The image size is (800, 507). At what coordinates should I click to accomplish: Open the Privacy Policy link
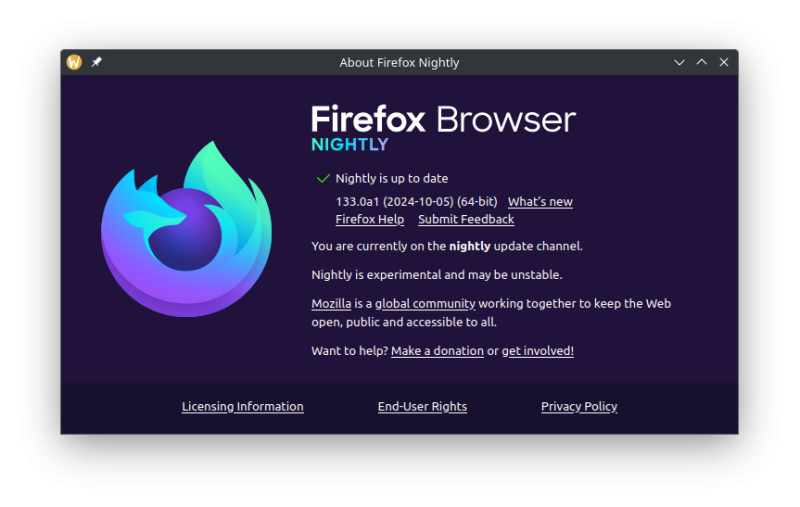coord(579,407)
